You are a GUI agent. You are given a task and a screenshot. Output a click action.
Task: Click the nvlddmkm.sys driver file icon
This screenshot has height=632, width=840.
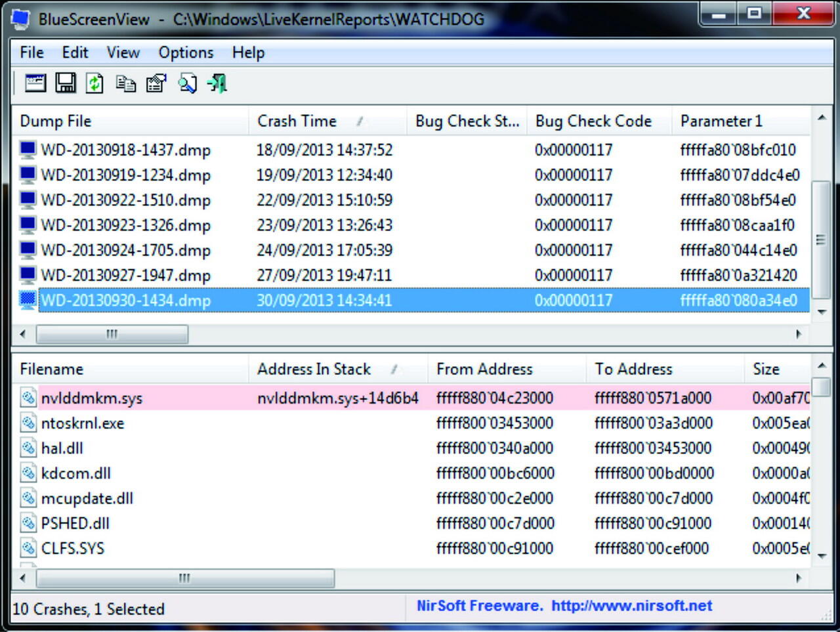(28, 398)
